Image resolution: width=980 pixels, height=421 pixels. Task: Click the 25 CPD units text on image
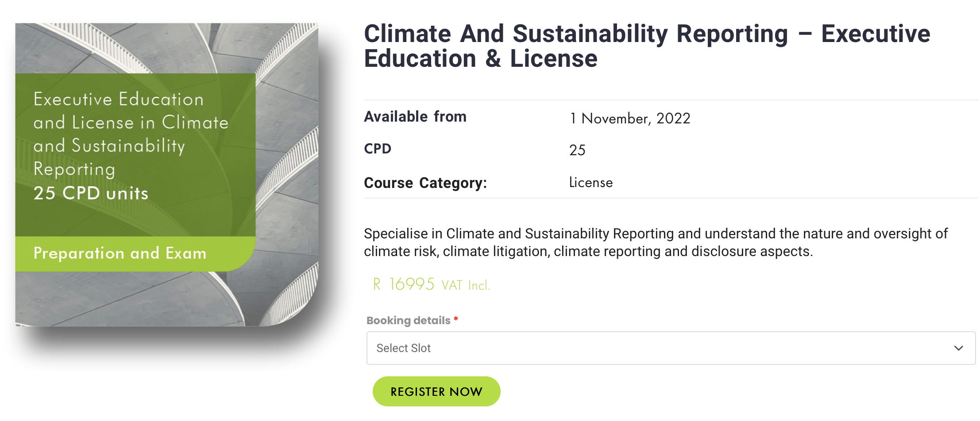point(91,193)
